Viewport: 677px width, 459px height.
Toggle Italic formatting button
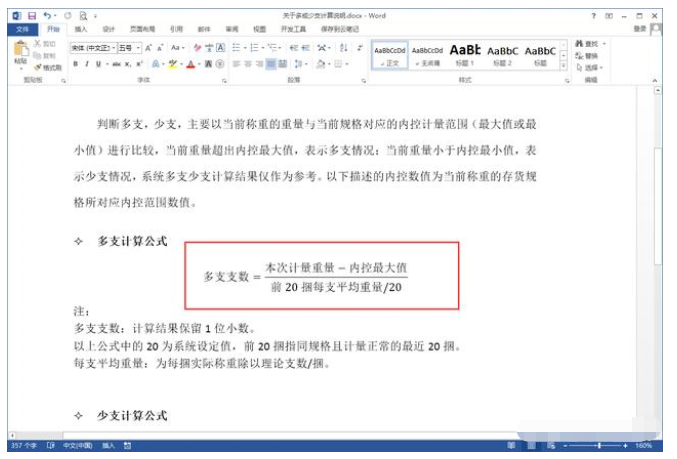click(x=87, y=64)
